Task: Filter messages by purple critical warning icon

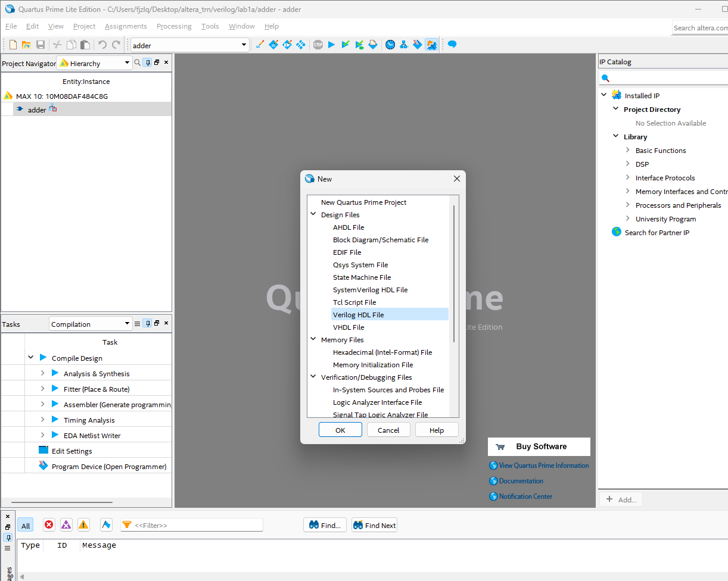Action: coord(66,524)
